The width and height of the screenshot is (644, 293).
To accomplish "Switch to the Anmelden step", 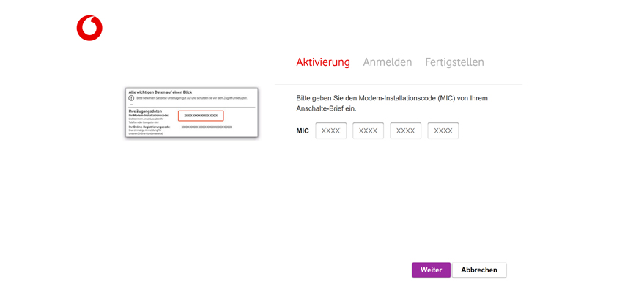I will (x=387, y=62).
